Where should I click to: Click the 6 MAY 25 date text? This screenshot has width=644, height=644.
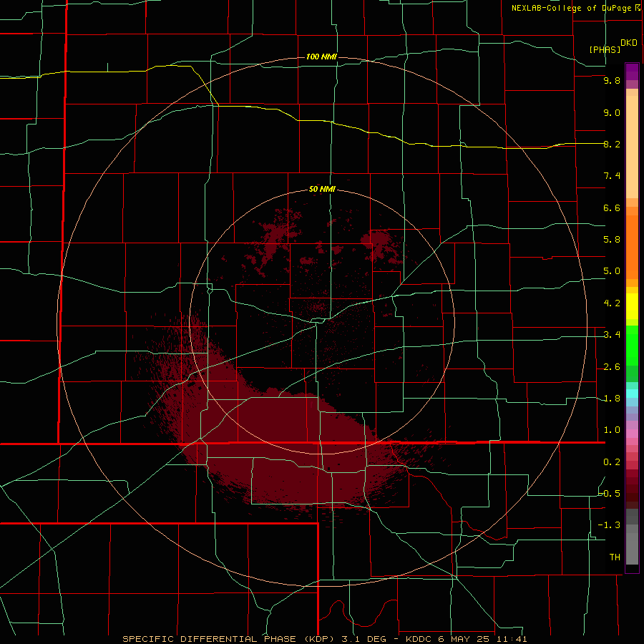pyautogui.click(x=464, y=639)
